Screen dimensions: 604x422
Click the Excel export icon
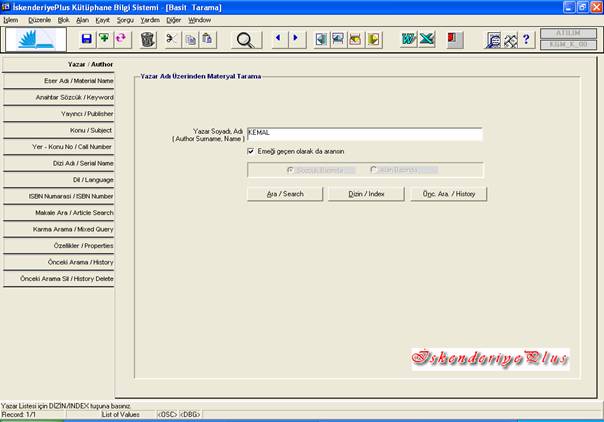(x=427, y=39)
